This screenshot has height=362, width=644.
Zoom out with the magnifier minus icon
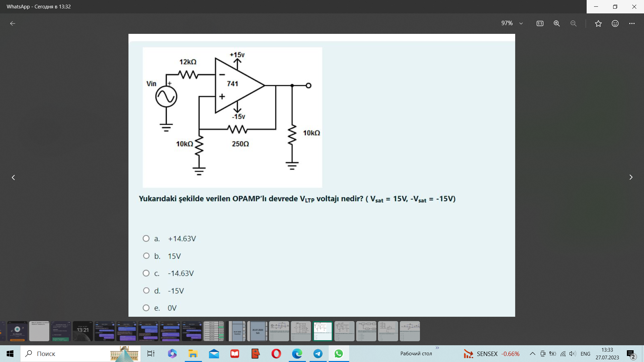pyautogui.click(x=574, y=23)
